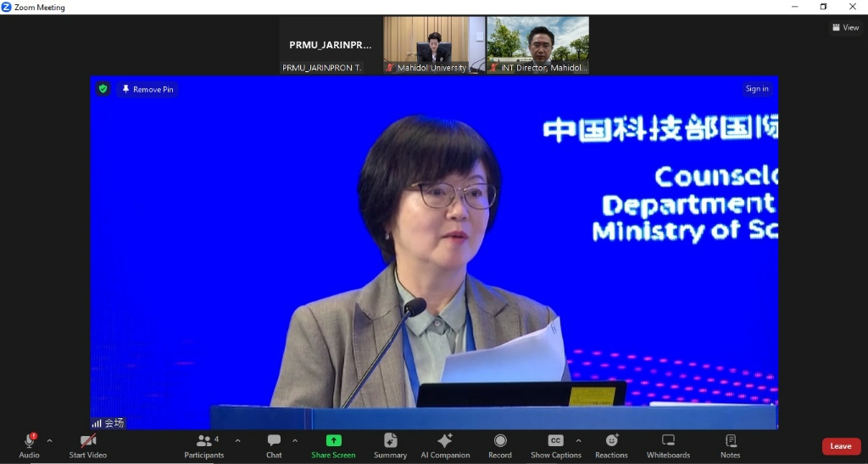Open Reactions picker
Viewport: 868px width, 464px height.
click(611, 445)
